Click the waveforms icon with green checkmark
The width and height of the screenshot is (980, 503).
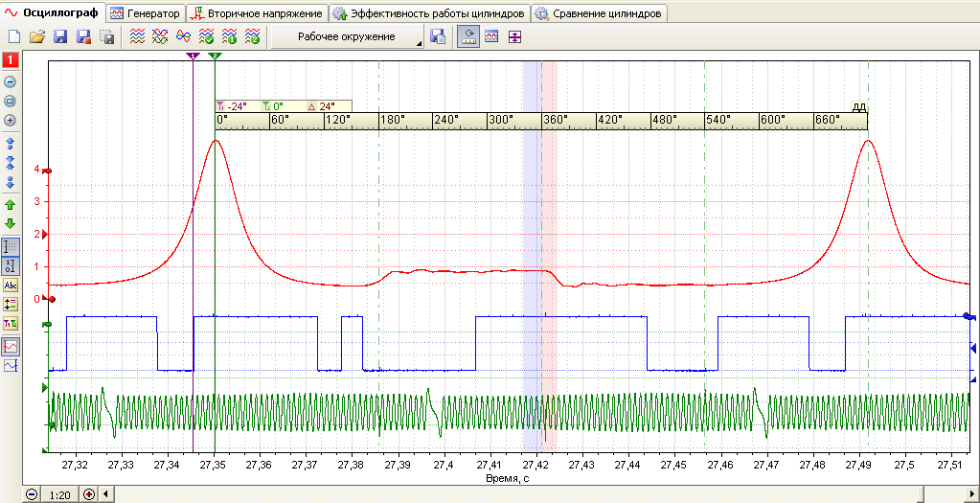[x=206, y=36]
